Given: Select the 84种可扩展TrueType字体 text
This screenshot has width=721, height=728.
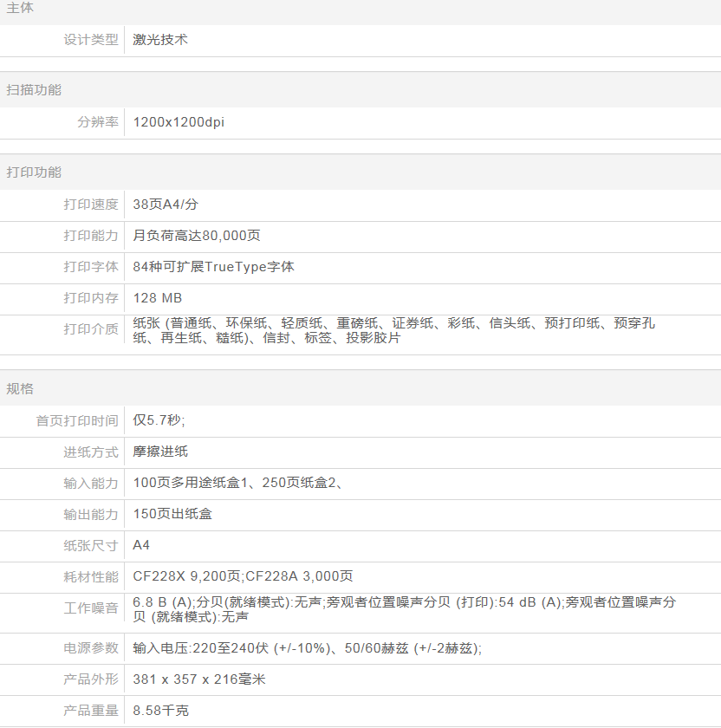Looking at the screenshot, I should click(x=214, y=267).
